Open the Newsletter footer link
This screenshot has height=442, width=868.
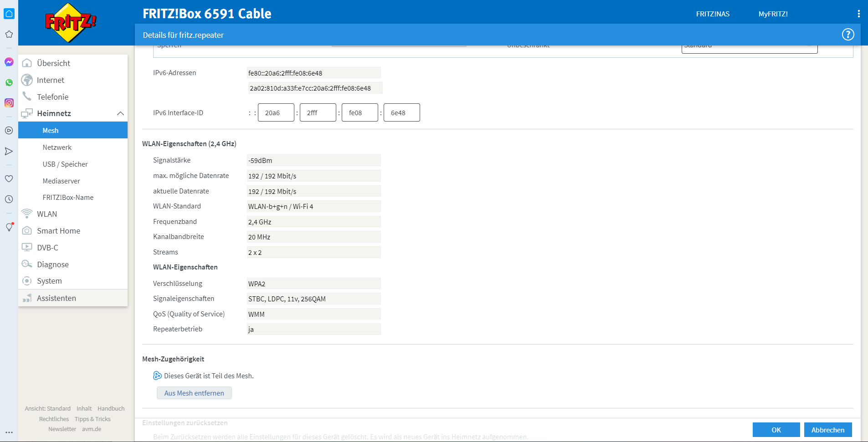pos(62,429)
